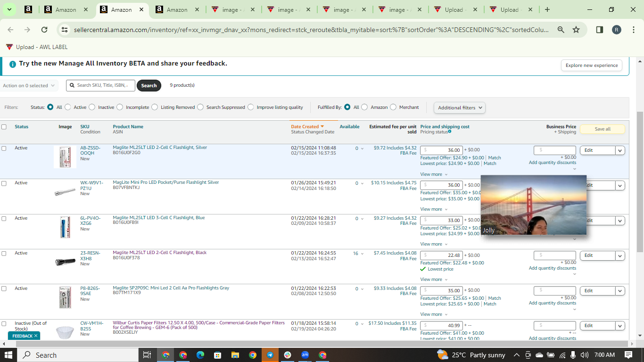Open the Black 2-Cell C Flashlight product link
Screen dimensions: 644x362
160,253
